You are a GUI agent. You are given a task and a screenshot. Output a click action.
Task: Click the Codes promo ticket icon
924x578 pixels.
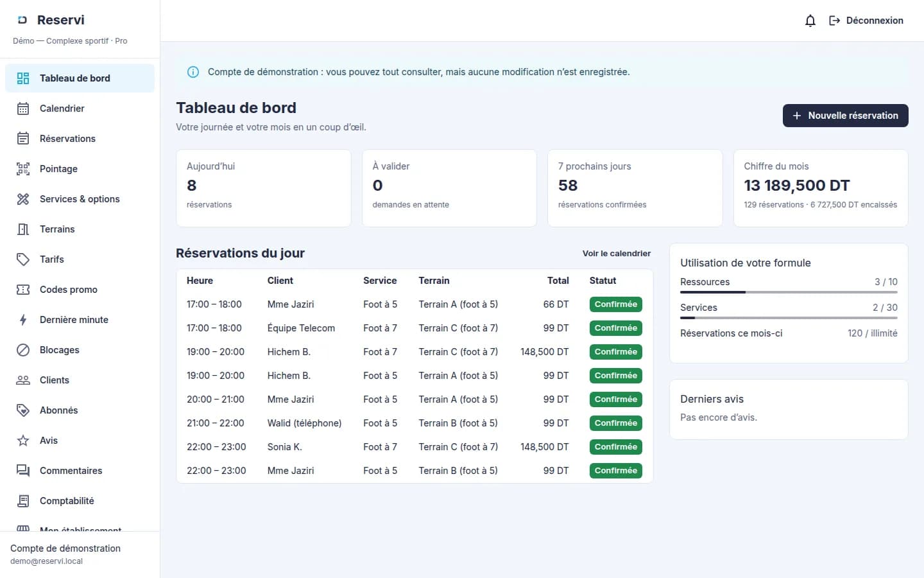click(23, 290)
